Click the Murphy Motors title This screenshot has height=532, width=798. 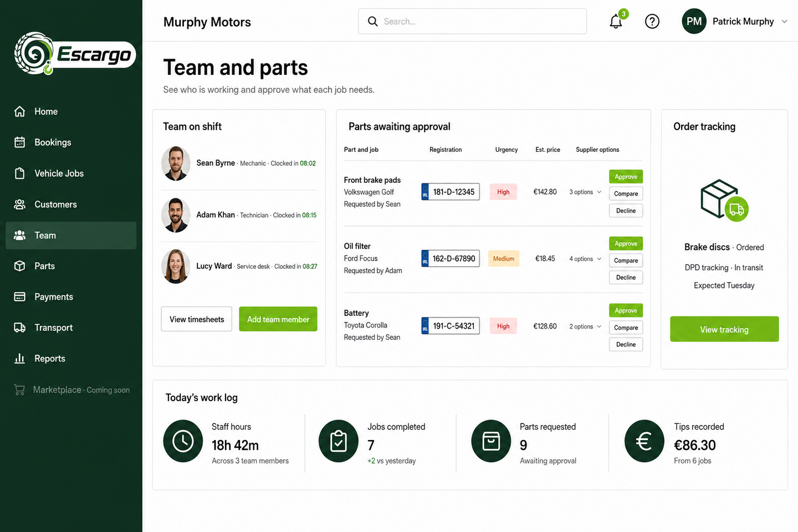pyautogui.click(x=207, y=22)
